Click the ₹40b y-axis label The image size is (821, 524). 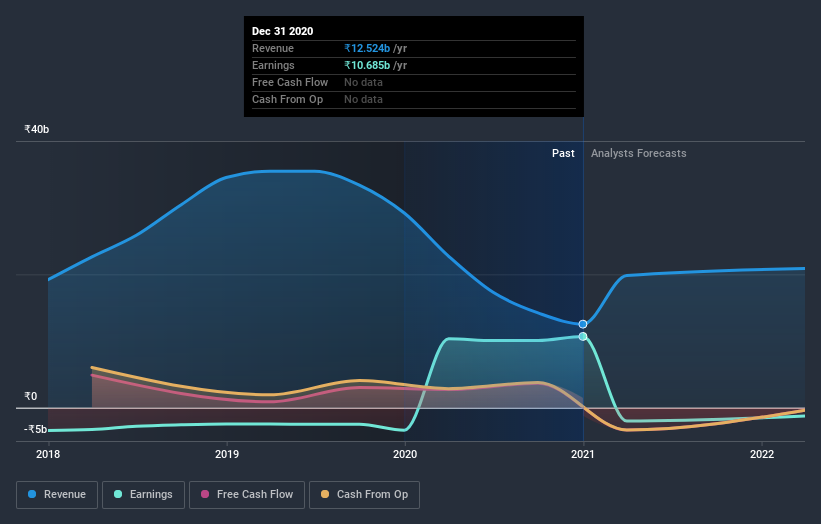37,129
